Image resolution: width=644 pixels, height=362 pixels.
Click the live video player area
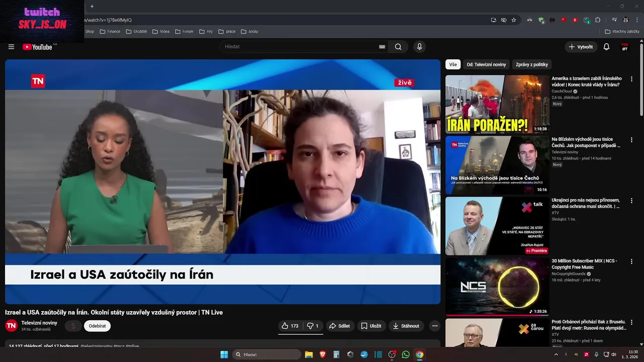(x=223, y=182)
